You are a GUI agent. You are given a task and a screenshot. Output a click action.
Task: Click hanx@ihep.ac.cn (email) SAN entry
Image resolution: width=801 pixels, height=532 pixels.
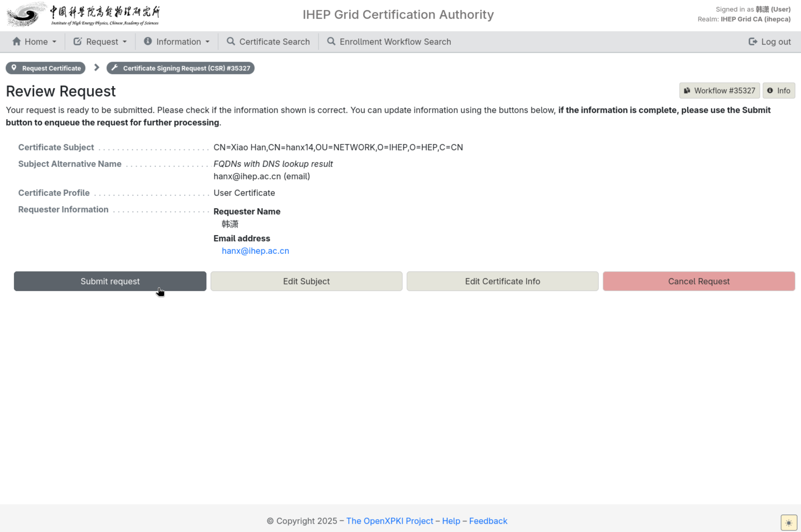[x=262, y=176]
